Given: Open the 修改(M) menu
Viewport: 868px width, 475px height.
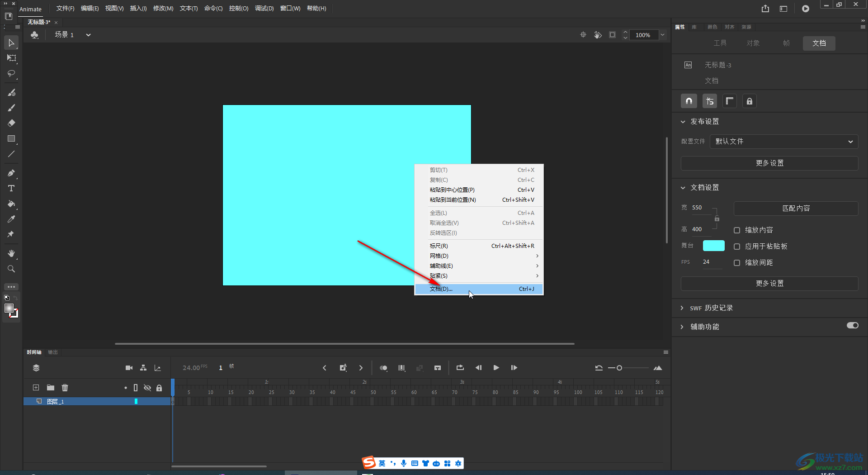Looking at the screenshot, I should pyautogui.click(x=163, y=9).
